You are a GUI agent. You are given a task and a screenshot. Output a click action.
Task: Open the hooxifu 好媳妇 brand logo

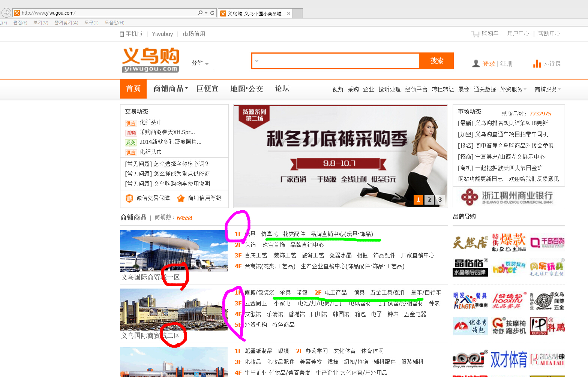coord(509,301)
